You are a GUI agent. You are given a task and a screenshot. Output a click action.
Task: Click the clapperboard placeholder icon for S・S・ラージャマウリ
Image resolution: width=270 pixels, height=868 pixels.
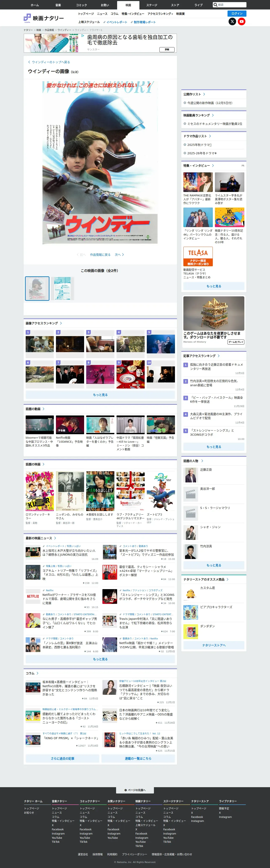[191, 514]
